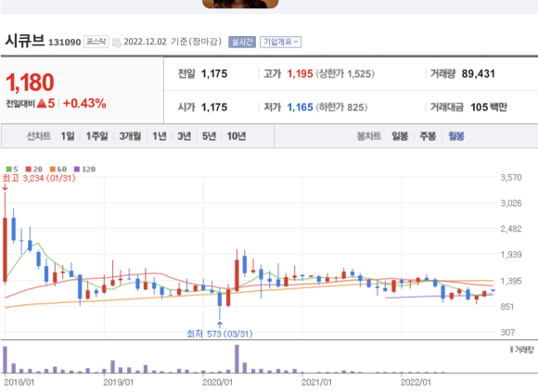
Task: Click the 코스닥 market badge
Action: pos(96,42)
